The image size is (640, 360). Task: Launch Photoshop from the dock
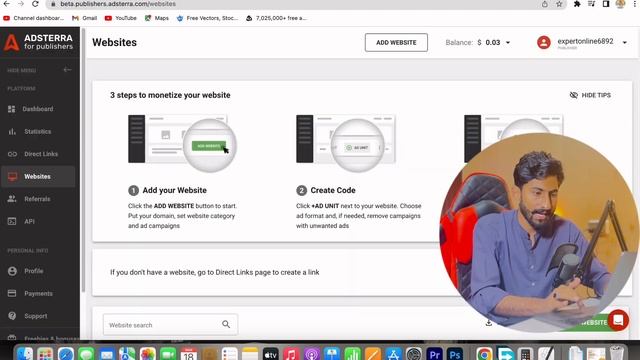tap(455, 354)
